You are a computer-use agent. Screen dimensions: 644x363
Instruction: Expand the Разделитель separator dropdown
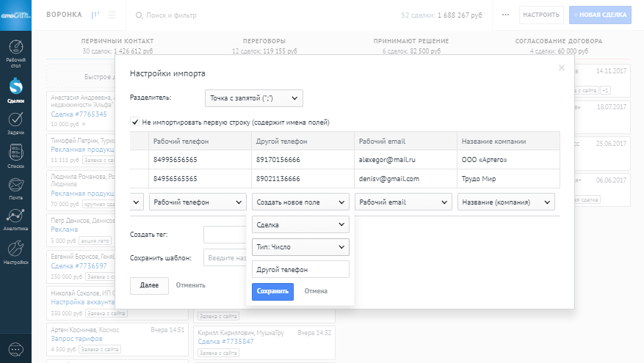253,98
